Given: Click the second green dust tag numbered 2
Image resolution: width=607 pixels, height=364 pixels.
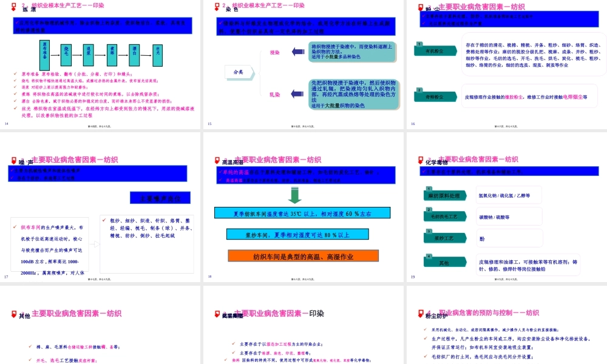Looking at the screenshot, I should (435, 96).
